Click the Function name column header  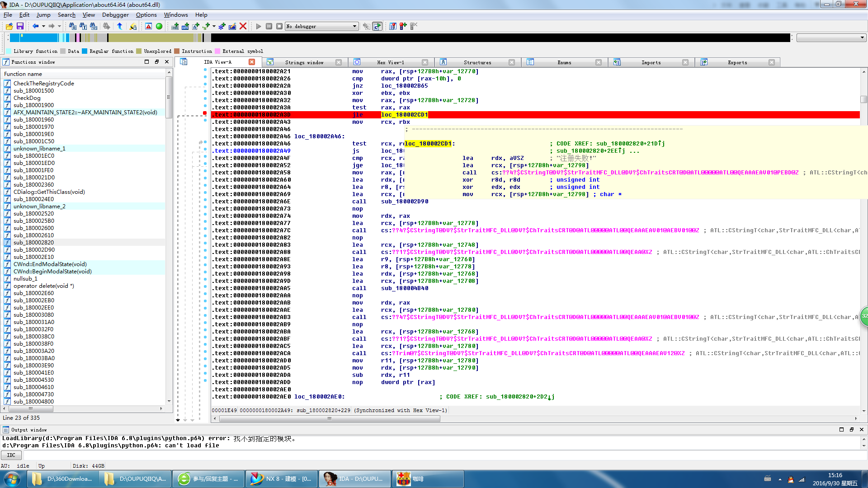click(x=84, y=74)
